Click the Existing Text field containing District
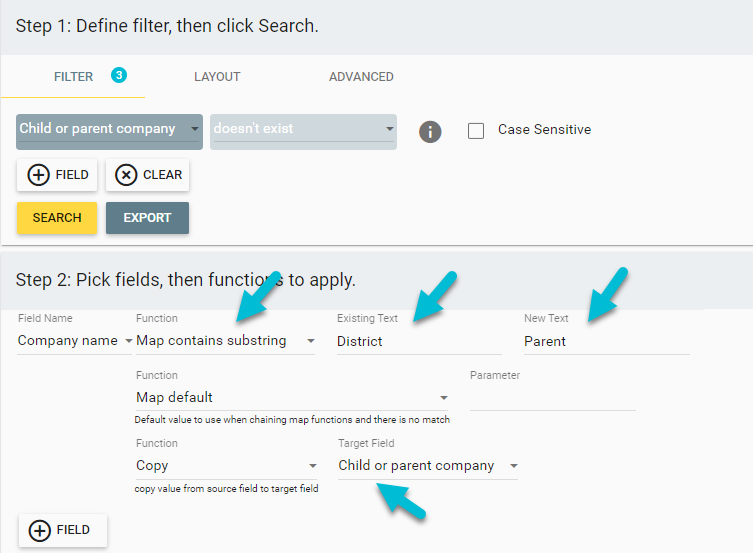The height and width of the screenshot is (553, 753). tap(418, 341)
